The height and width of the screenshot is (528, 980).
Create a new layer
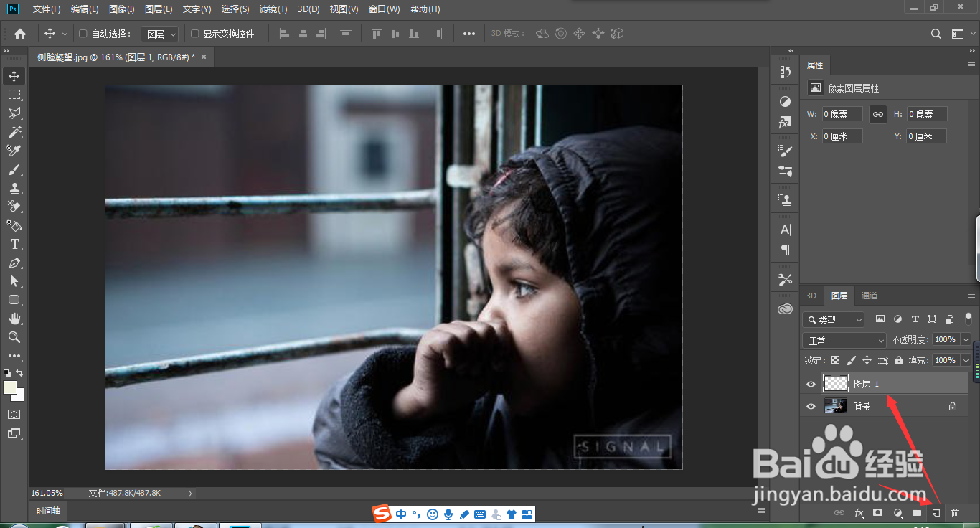[x=936, y=513]
